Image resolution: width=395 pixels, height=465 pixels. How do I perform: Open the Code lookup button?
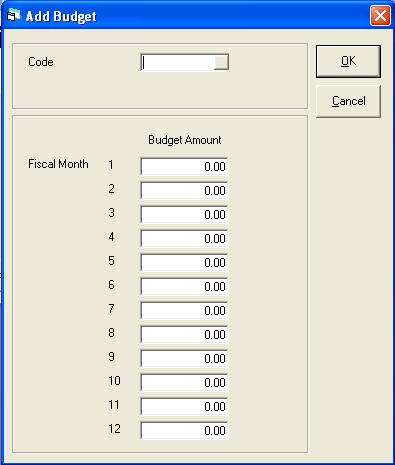(221, 62)
